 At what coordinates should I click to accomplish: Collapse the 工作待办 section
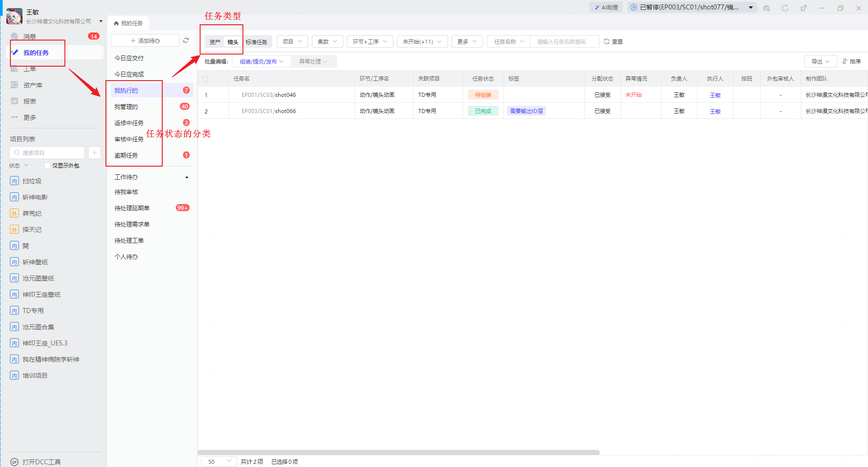coord(187,177)
